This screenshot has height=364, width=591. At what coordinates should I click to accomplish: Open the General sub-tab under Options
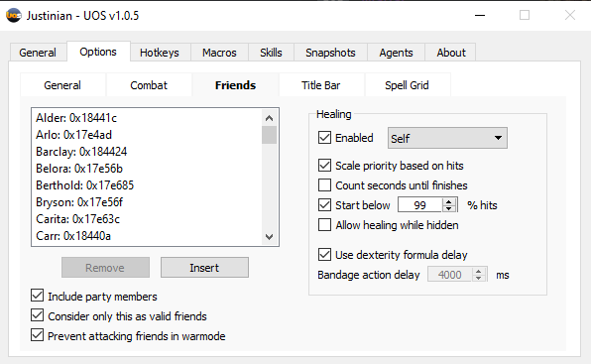62,85
